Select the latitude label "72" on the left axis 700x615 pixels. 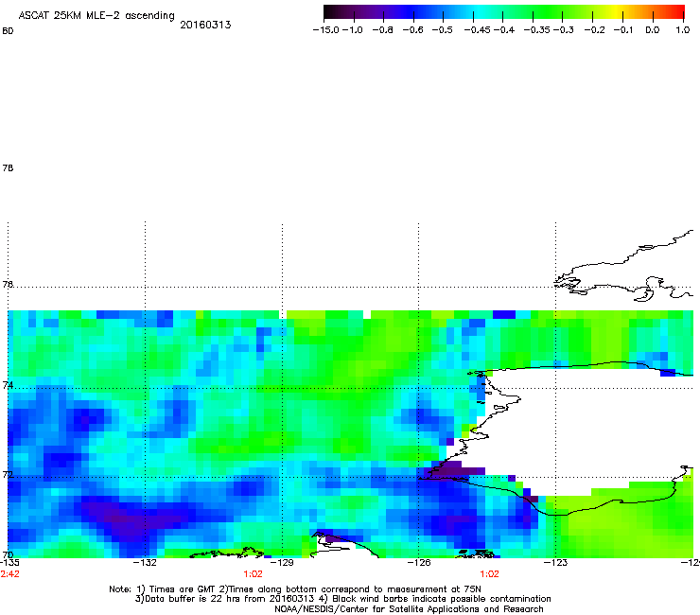point(8,474)
